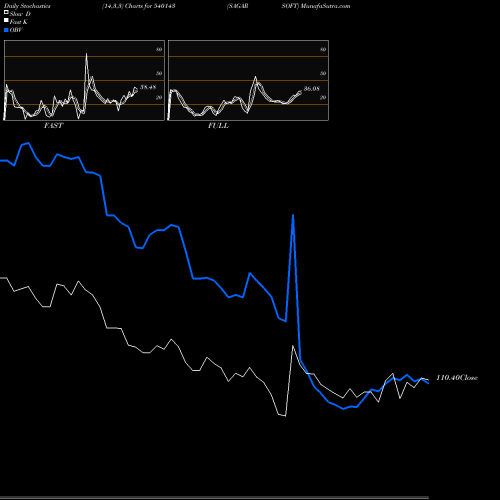Click the peak of the FULL stochastic chart

256,78
